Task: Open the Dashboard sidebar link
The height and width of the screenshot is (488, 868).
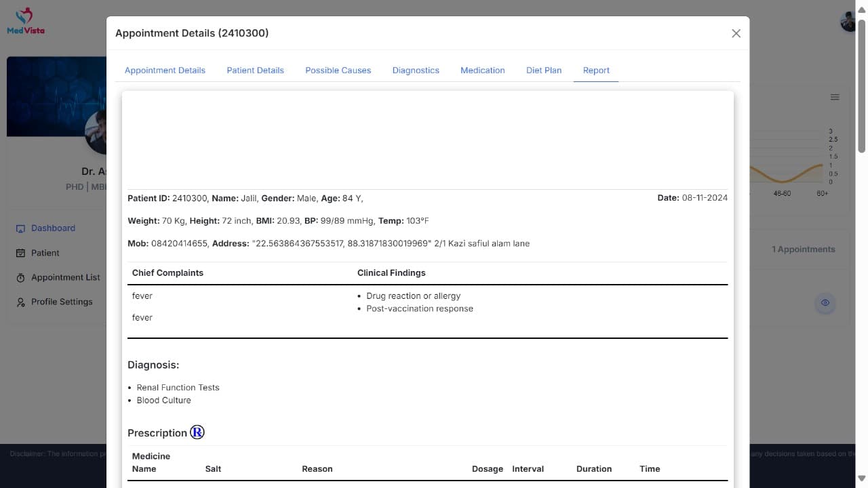Action: click(53, 228)
